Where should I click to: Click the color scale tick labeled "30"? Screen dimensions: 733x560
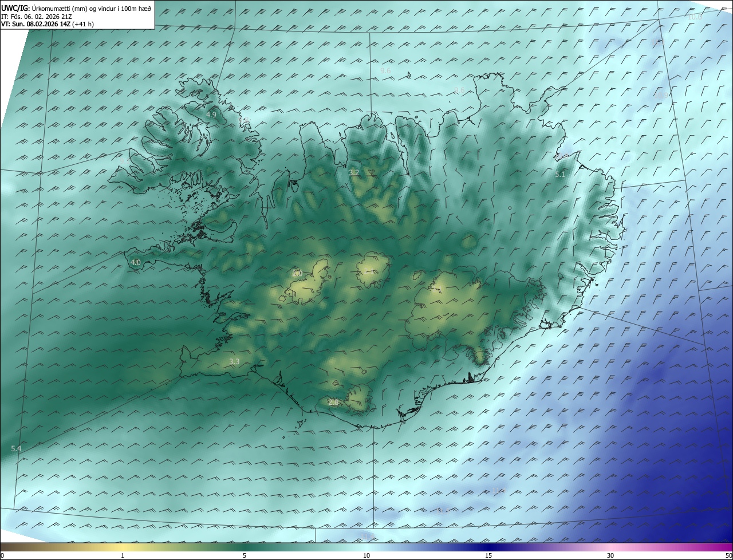610,555
